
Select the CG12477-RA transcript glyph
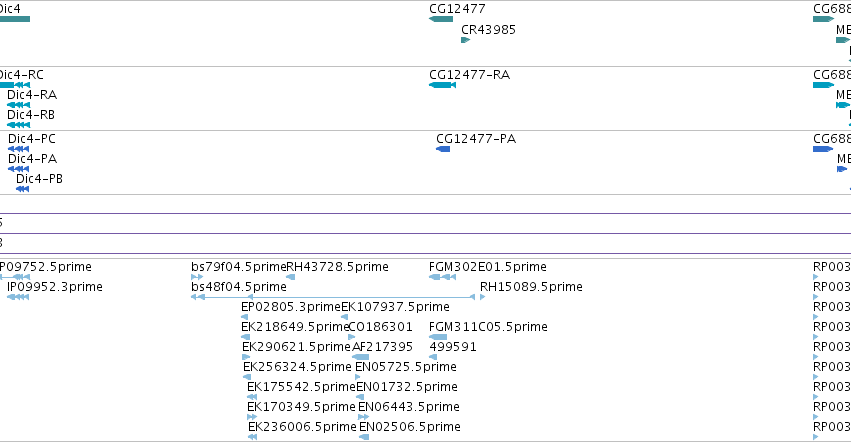442,85
